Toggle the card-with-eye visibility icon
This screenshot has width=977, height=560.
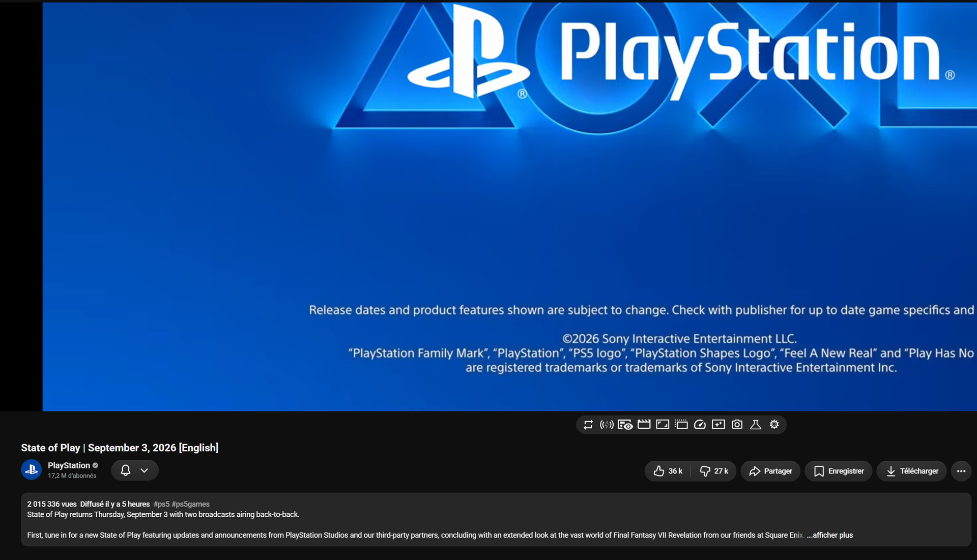[x=625, y=425]
